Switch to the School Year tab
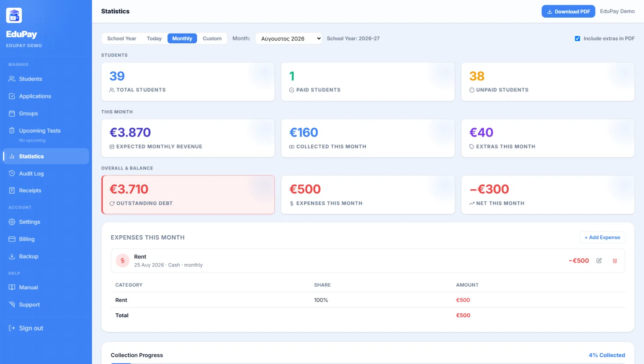 click(x=122, y=39)
